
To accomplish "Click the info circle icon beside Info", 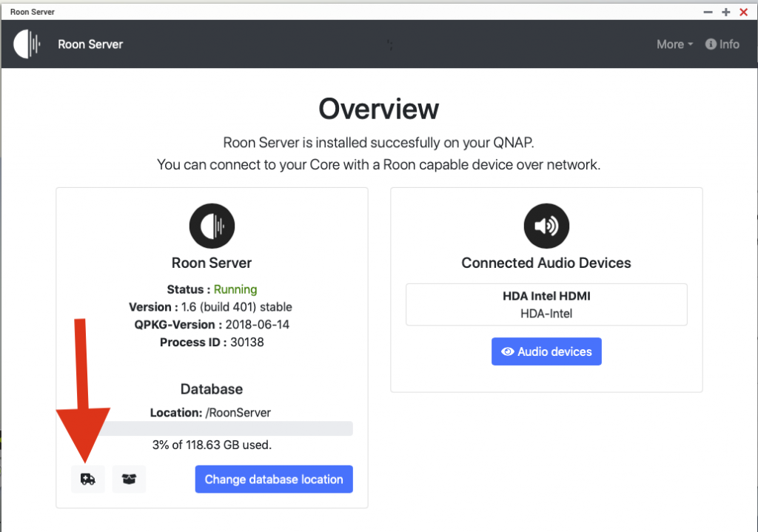I will [711, 44].
